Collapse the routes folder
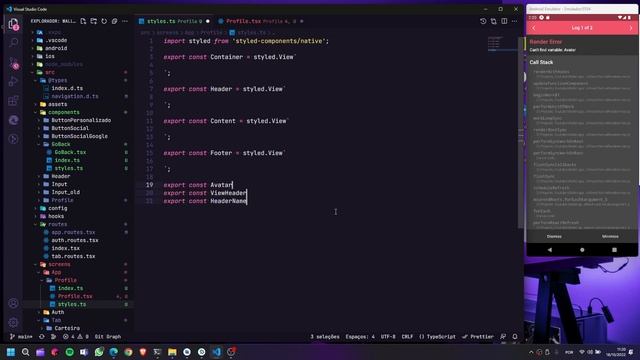 coord(58,224)
